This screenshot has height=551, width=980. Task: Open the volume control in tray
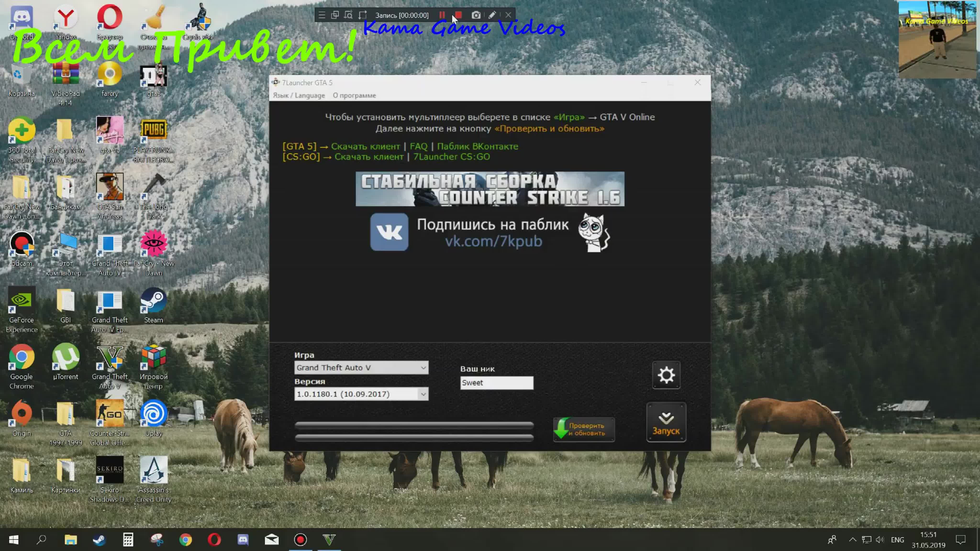(880, 540)
